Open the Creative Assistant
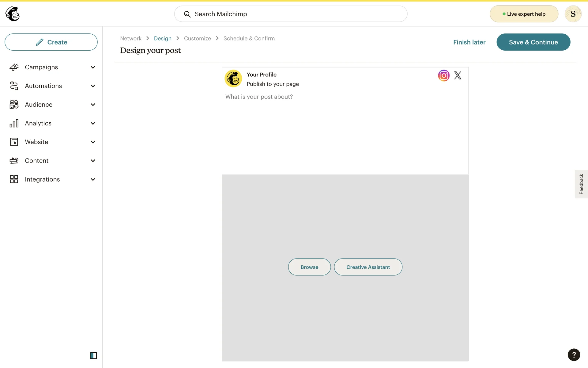588x368 pixels. (368, 267)
